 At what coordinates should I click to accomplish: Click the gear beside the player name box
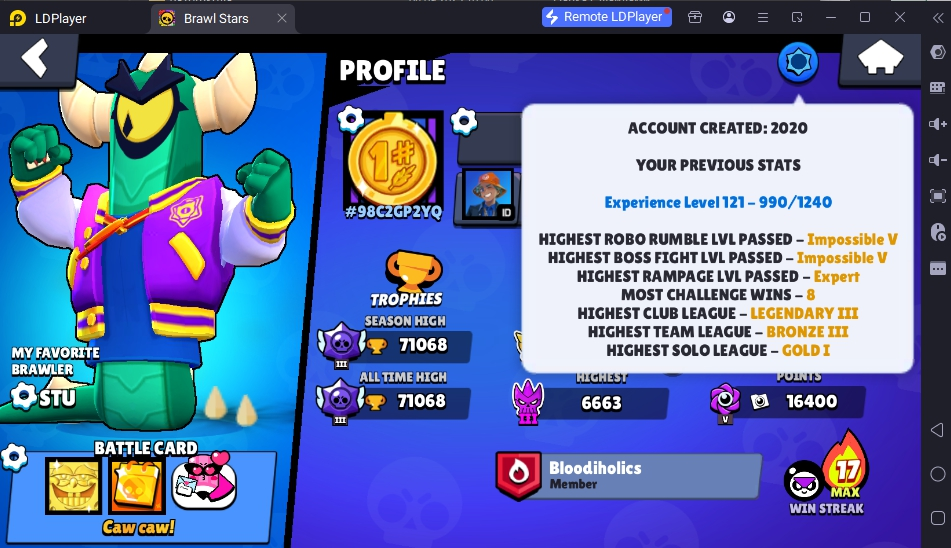[464, 121]
